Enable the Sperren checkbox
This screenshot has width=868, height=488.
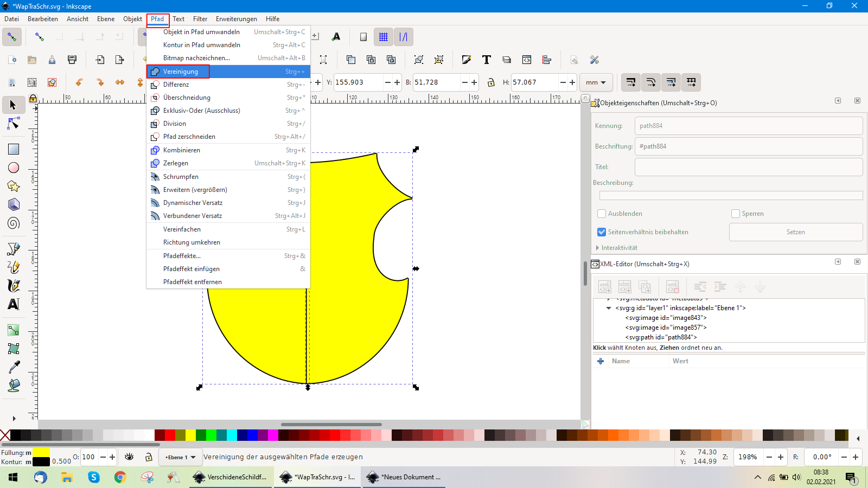click(736, 214)
